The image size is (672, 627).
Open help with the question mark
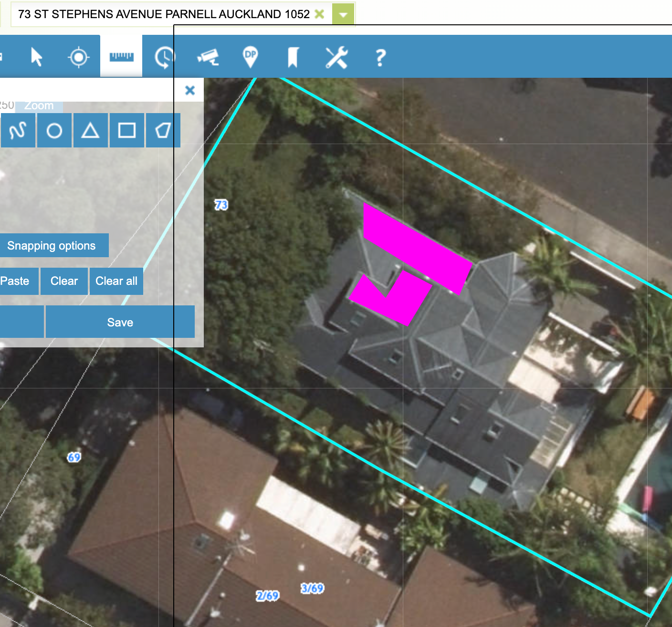tap(380, 58)
